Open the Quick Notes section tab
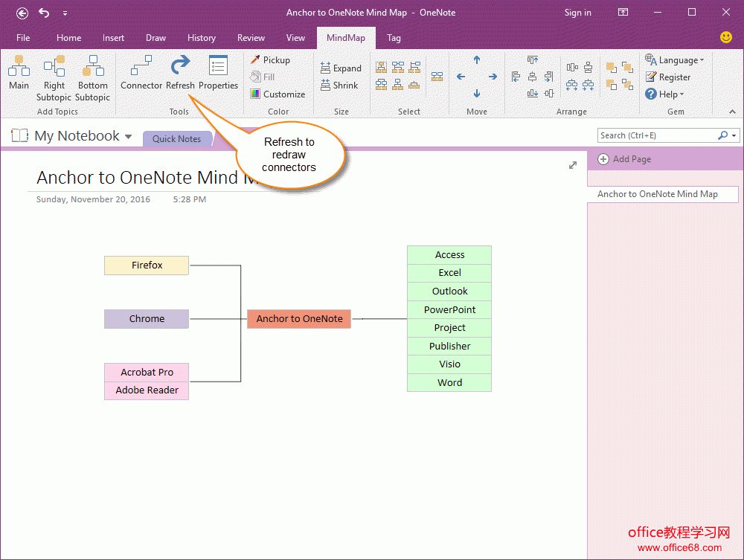744x560 pixels. click(176, 139)
